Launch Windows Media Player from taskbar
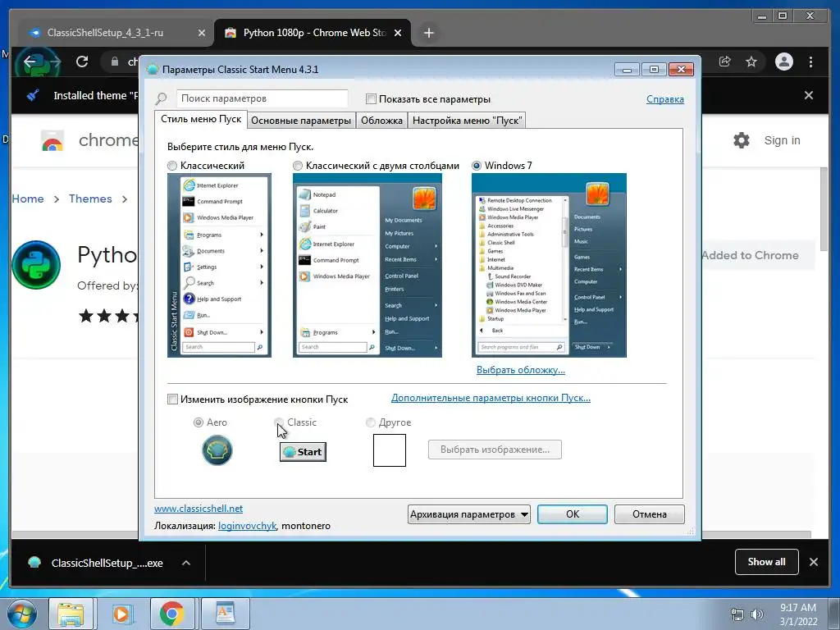Image resolution: width=840 pixels, height=630 pixels. point(121,614)
